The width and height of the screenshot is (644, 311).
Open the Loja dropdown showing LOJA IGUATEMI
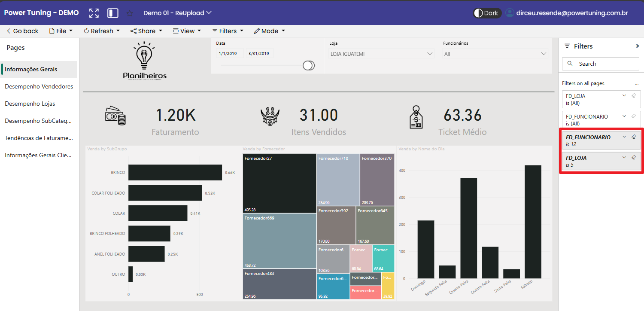pyautogui.click(x=381, y=54)
